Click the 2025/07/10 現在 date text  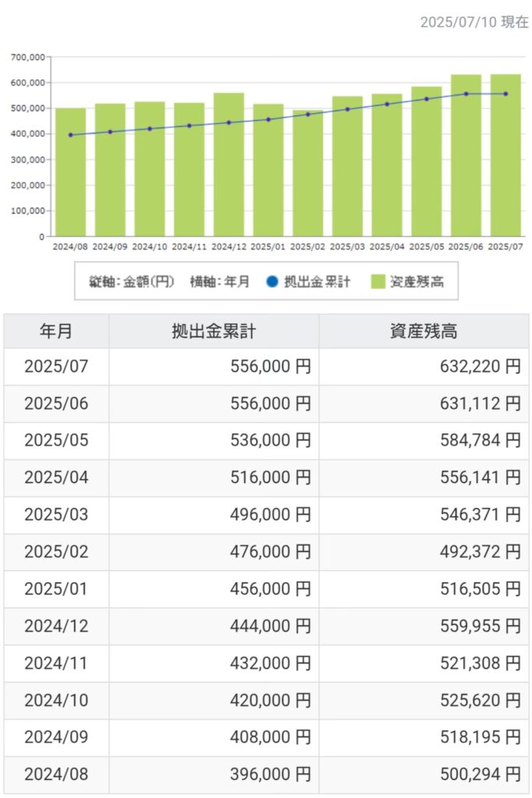pyautogui.click(x=474, y=22)
